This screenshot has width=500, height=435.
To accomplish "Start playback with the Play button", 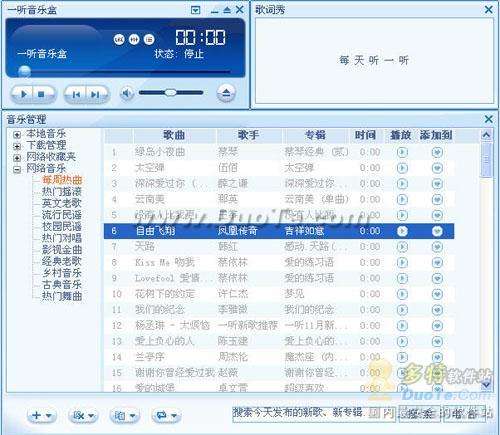I will 24,94.
